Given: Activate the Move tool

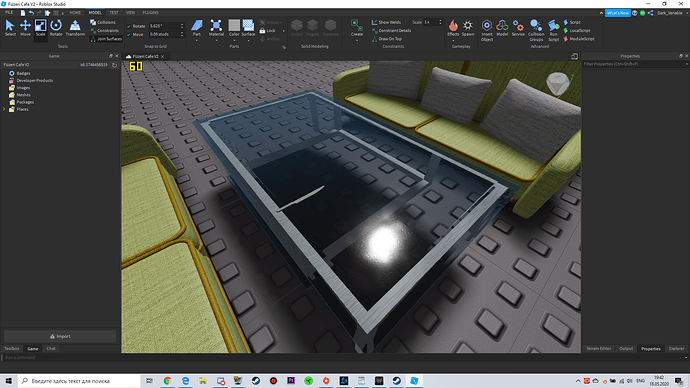Looking at the screenshot, I should coord(25,28).
